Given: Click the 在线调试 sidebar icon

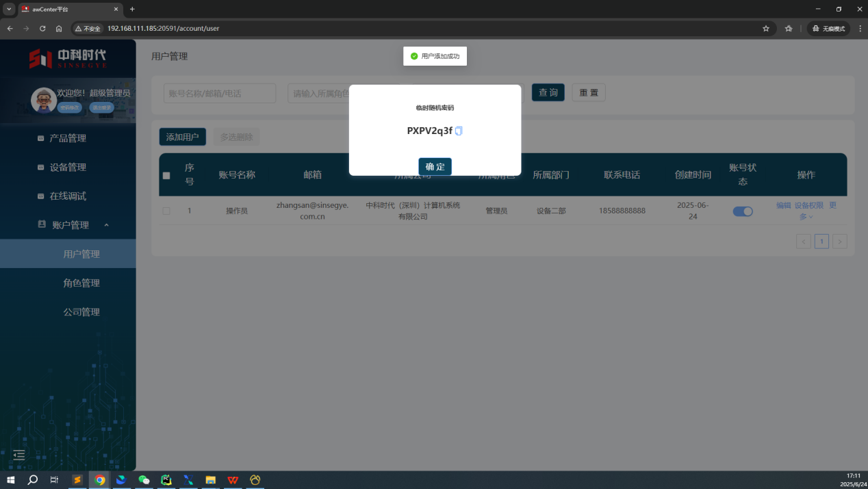Looking at the screenshot, I should [x=40, y=196].
